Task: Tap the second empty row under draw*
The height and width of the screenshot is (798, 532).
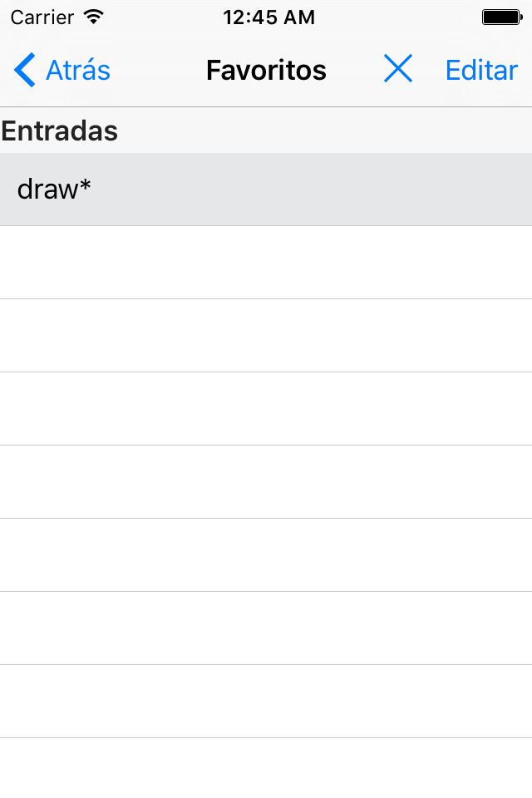Action: (x=266, y=336)
